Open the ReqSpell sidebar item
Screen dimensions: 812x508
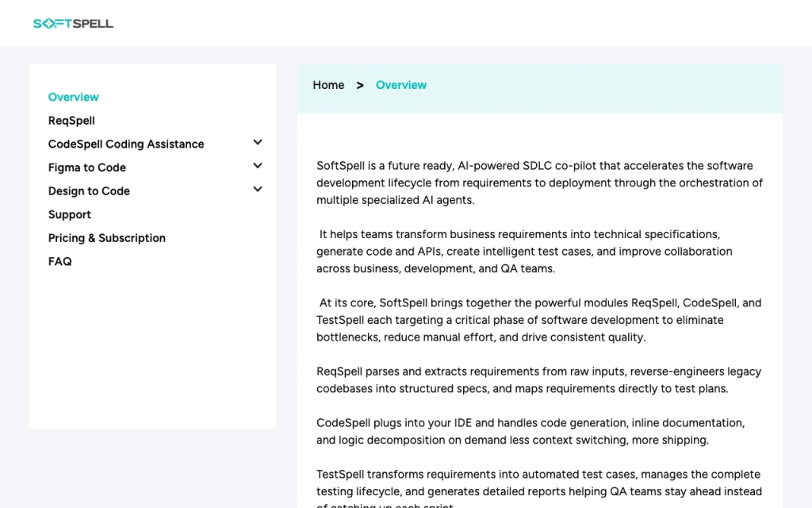pyautogui.click(x=71, y=121)
